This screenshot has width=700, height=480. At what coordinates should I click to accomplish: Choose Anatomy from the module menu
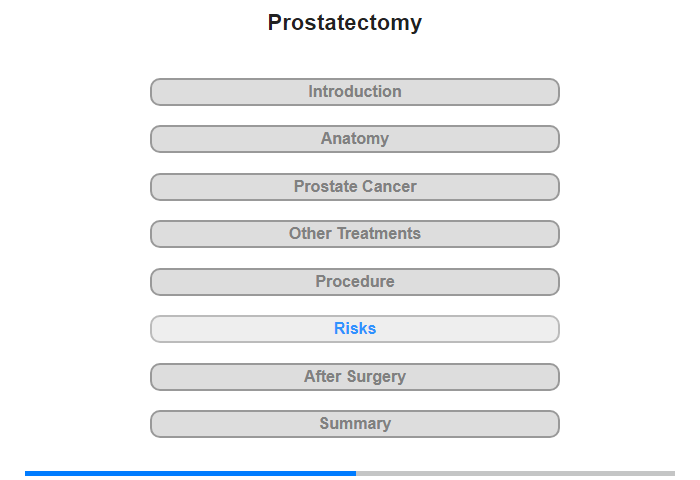tap(354, 139)
